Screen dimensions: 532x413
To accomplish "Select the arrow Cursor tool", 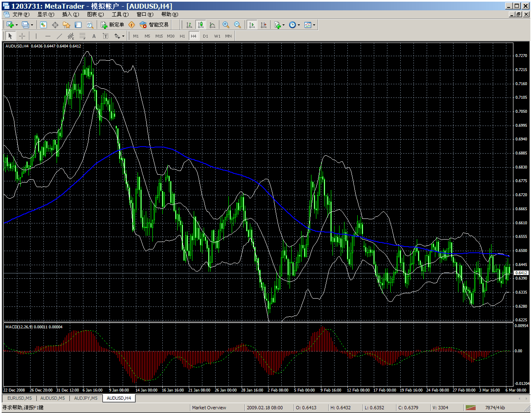I will click(11, 36).
